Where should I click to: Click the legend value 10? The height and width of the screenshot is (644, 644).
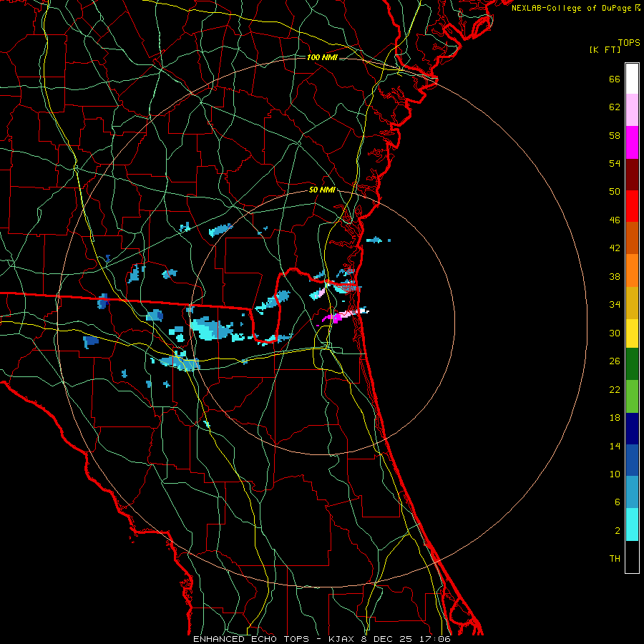coord(615,474)
